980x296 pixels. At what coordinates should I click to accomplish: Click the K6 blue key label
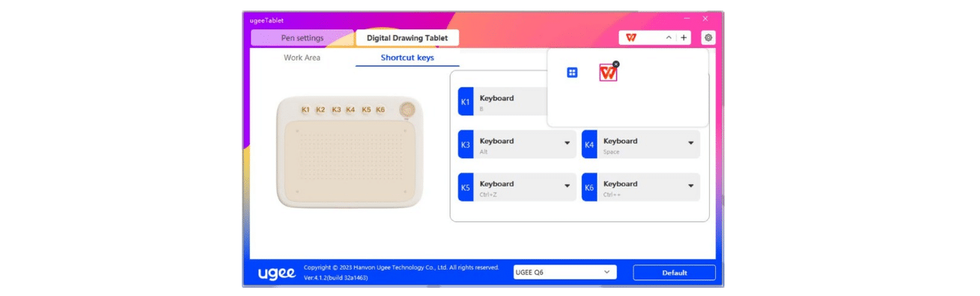588,187
